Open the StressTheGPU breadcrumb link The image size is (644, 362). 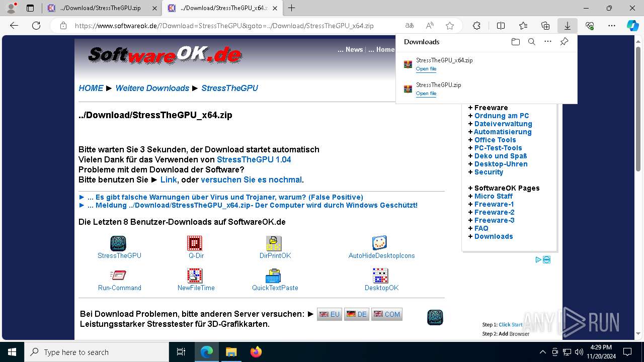(229, 88)
